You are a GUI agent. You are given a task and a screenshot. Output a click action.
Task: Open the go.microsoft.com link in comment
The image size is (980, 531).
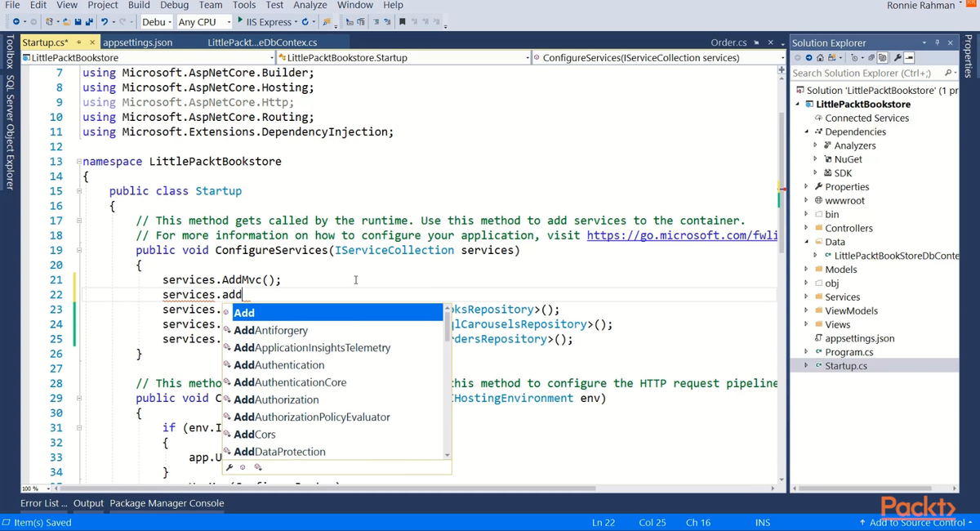coord(682,235)
